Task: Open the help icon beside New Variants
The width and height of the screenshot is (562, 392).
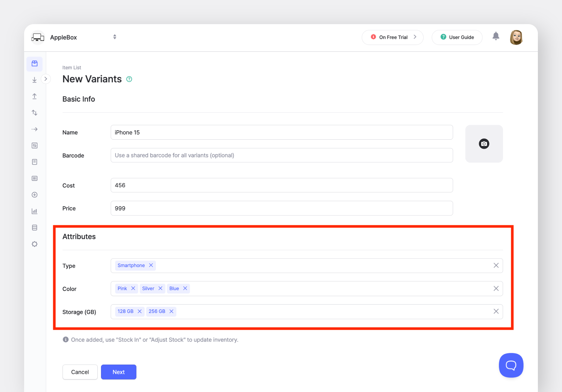Action: coord(129,79)
